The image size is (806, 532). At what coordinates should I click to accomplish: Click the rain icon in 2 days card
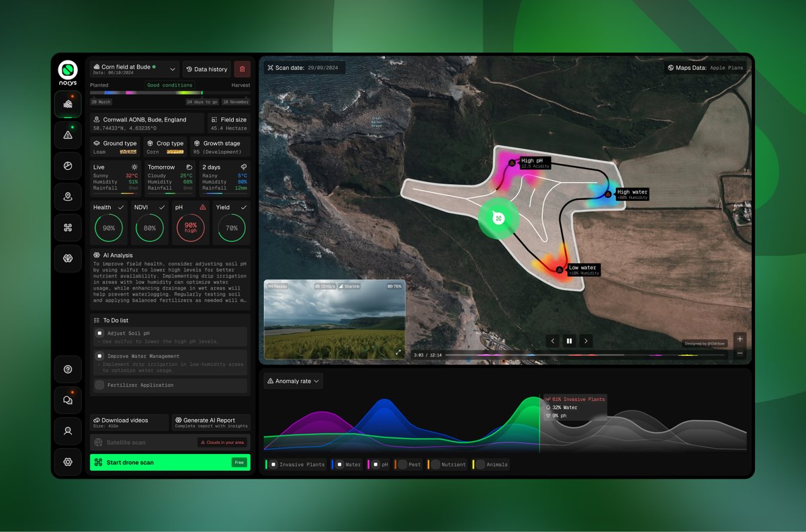click(243, 167)
